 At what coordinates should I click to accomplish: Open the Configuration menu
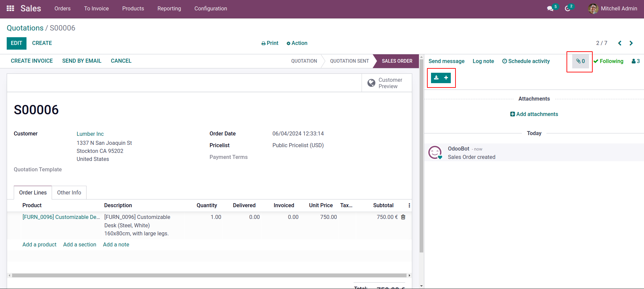211,9
